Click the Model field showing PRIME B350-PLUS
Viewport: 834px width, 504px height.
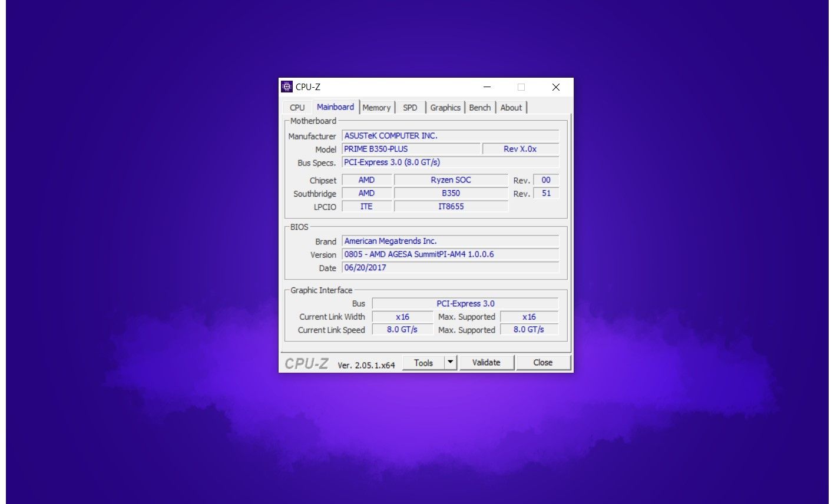pyautogui.click(x=411, y=149)
